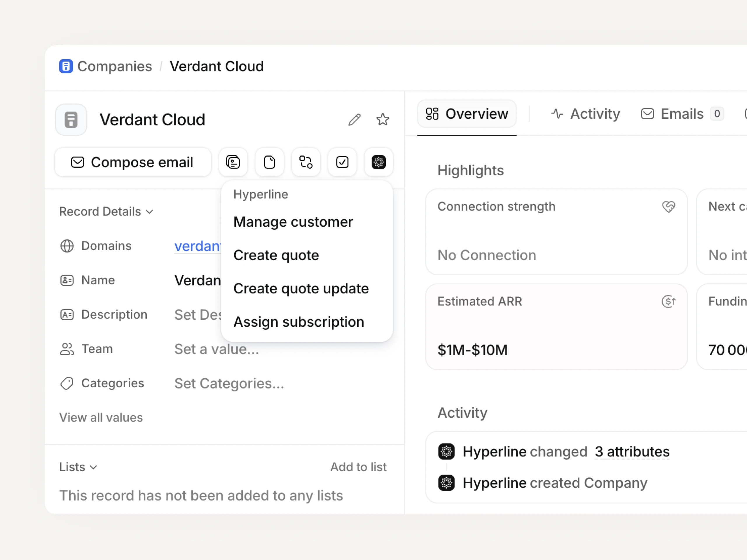Click the Team people icon
The height and width of the screenshot is (560, 747).
(x=67, y=349)
